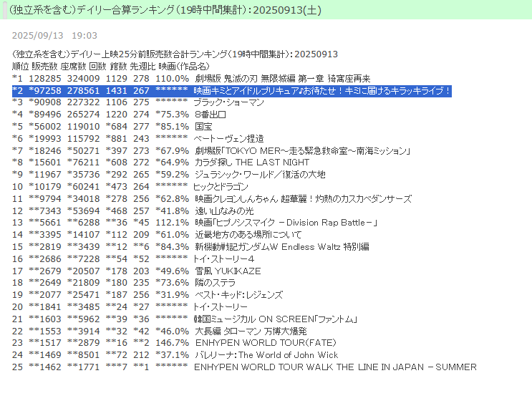
Task: Click the subtitle line about 上映25分前販売数合計ランキング
Action: coord(175,54)
